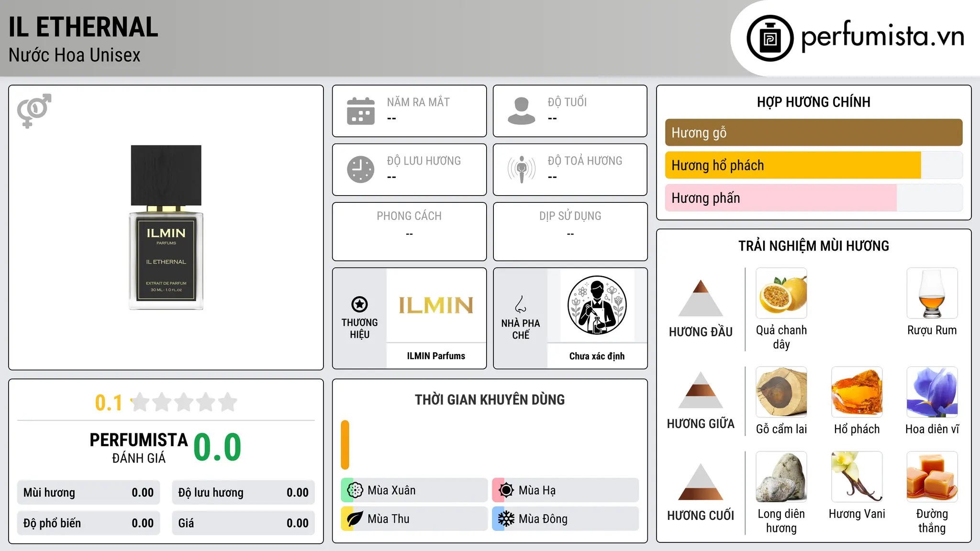The width and height of the screenshot is (980, 551).
Task: Click the PHONG CÁCH label
Action: click(409, 216)
